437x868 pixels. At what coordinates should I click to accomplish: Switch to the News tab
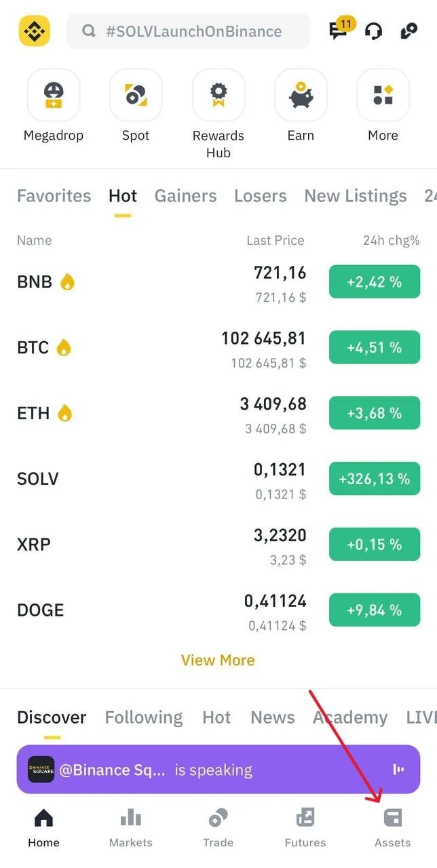pyautogui.click(x=272, y=717)
